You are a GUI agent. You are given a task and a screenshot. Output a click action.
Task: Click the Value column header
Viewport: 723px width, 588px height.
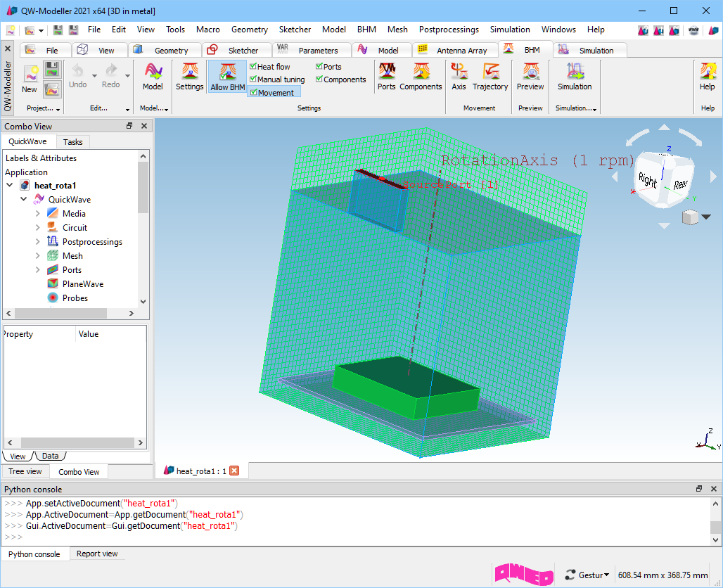tap(111, 334)
